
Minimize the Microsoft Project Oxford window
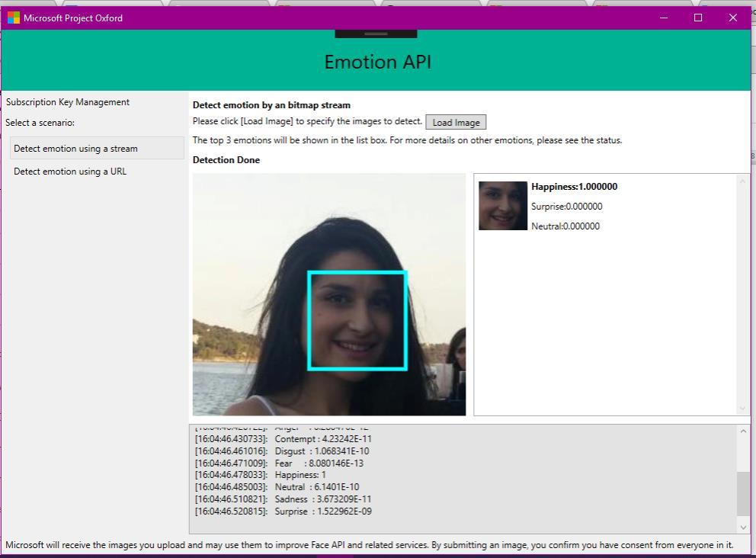(x=664, y=18)
